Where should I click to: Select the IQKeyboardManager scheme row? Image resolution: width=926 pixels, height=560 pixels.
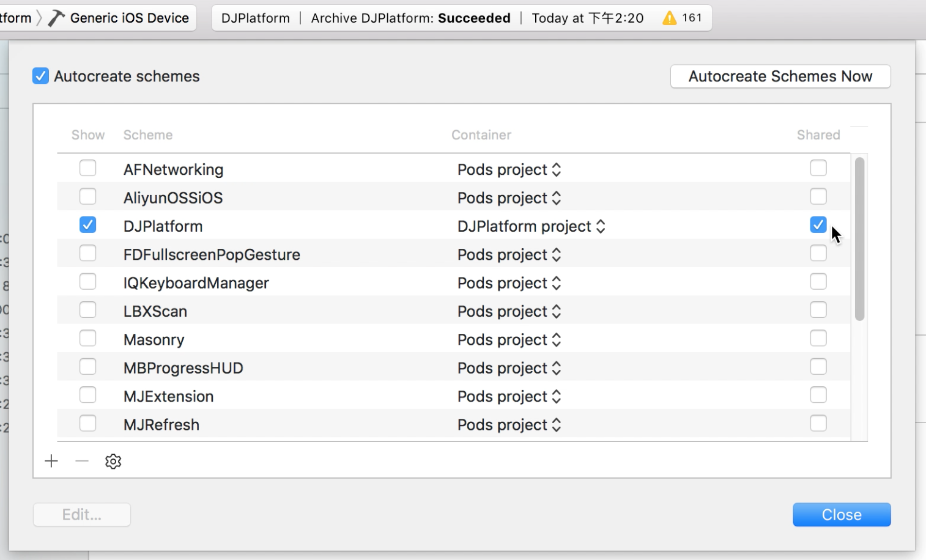[x=196, y=283]
